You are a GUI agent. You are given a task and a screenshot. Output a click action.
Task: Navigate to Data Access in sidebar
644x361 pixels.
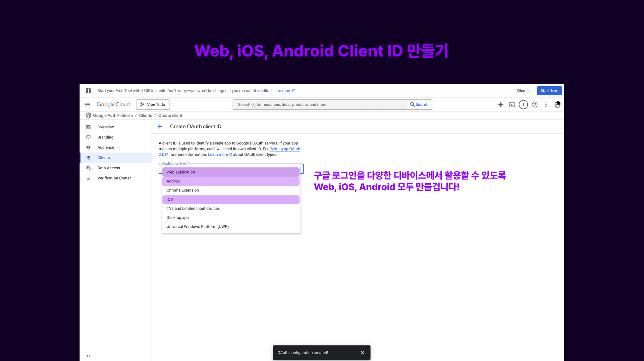point(109,168)
